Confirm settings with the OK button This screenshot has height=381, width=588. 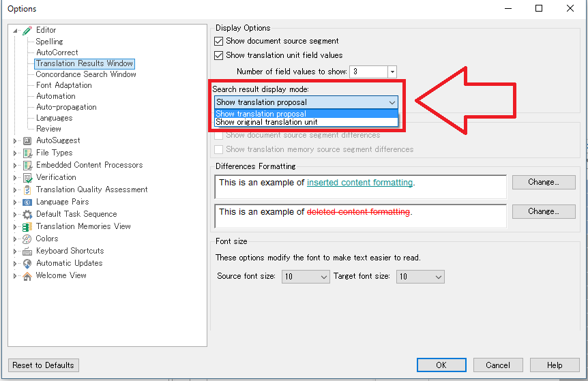(441, 365)
